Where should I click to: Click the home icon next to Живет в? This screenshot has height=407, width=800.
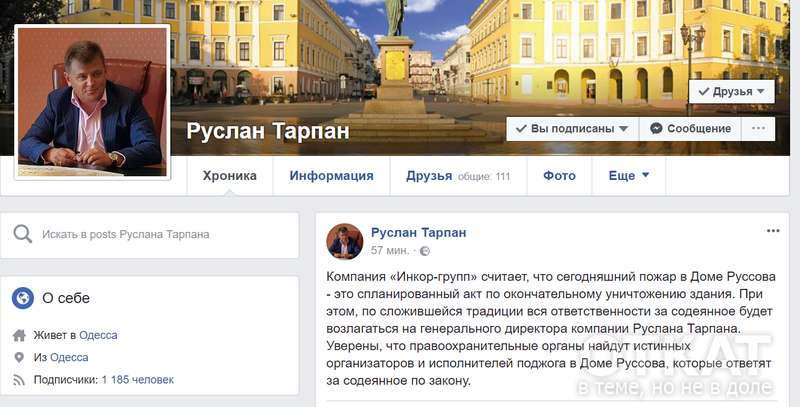pos(19,336)
